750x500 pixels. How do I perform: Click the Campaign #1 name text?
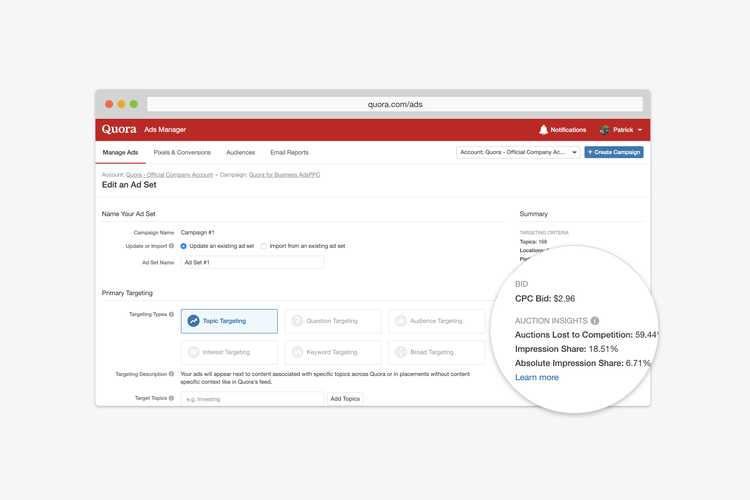pos(198,233)
